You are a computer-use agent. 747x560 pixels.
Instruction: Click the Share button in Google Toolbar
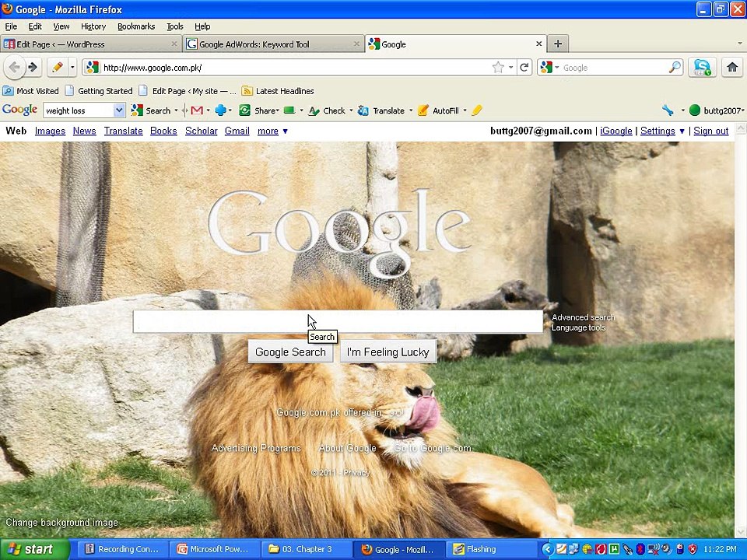pyautogui.click(x=258, y=110)
